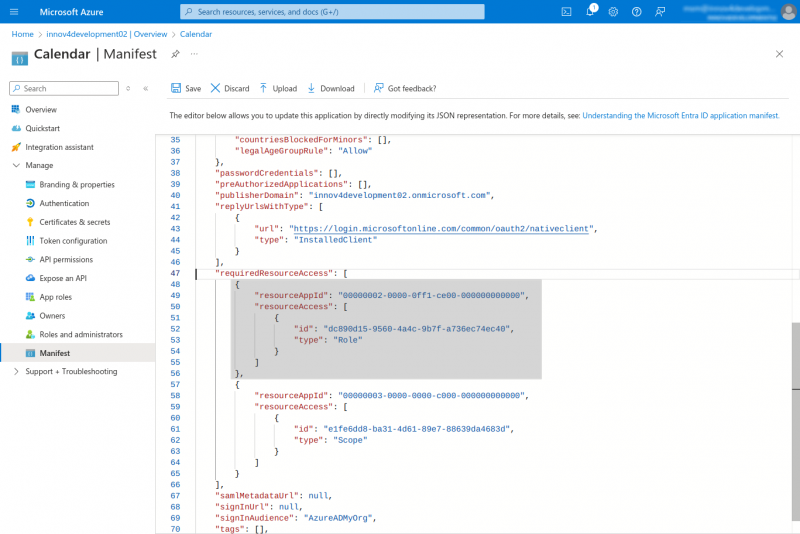Open the account avatar menu
Image resolution: width=800 pixels, height=534 pixels.
[x=788, y=12]
